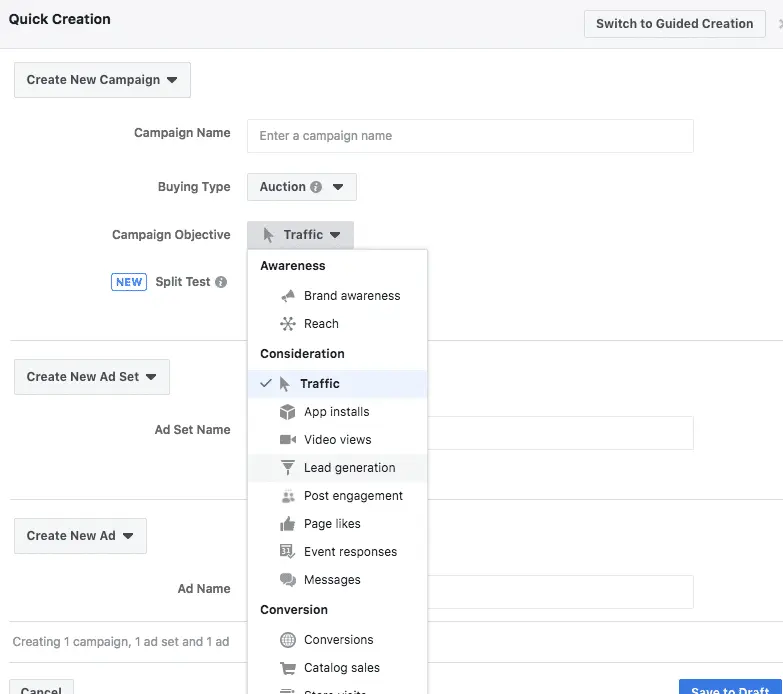Click the Awareness section heading

coord(293,266)
